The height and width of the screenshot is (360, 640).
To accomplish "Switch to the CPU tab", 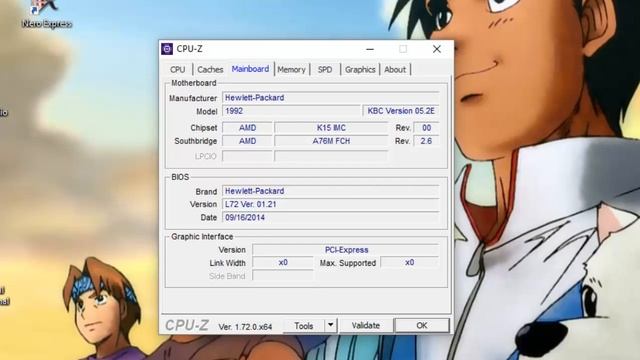I will (178, 69).
